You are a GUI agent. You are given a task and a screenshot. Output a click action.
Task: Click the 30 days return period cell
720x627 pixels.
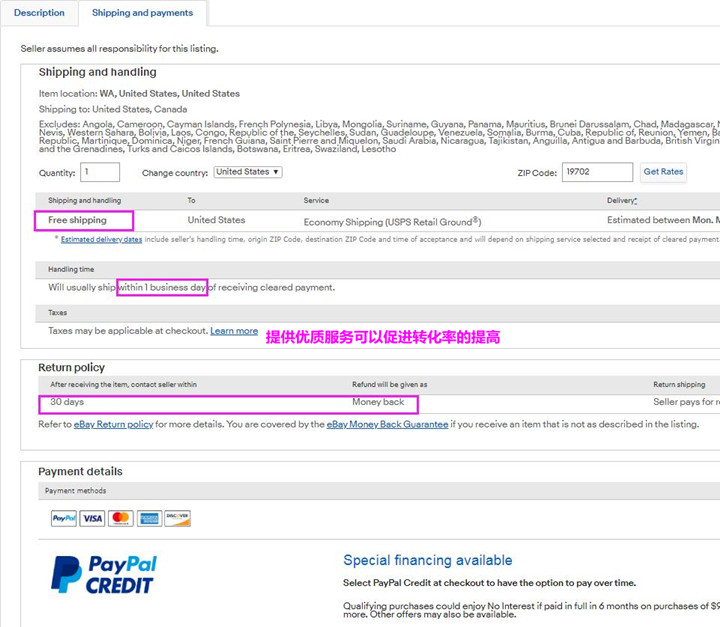[67, 402]
